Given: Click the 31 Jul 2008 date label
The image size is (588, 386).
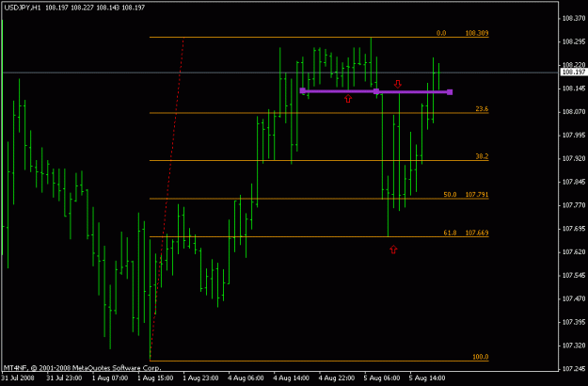Looking at the screenshot, I should 18,378.
